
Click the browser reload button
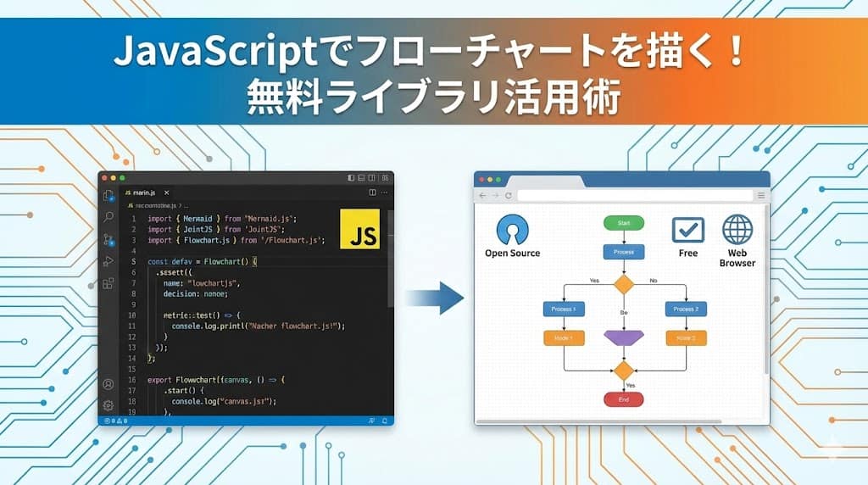tap(508, 195)
